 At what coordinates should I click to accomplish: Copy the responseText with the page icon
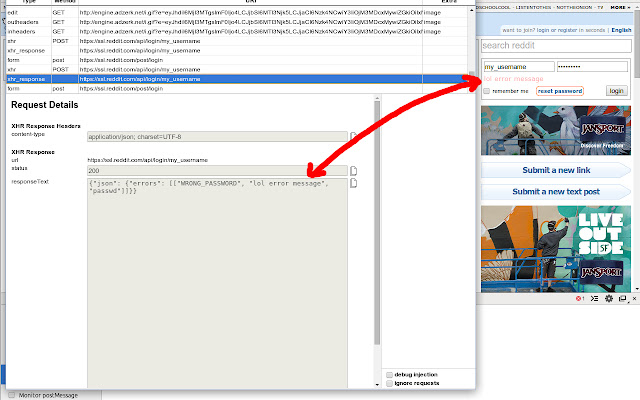pyautogui.click(x=354, y=183)
